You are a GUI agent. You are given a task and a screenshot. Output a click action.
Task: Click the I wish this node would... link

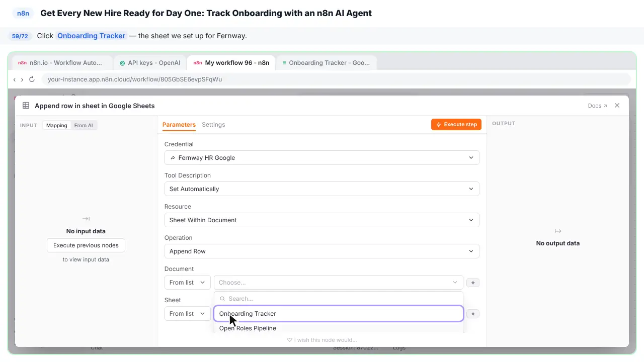pyautogui.click(x=322, y=340)
